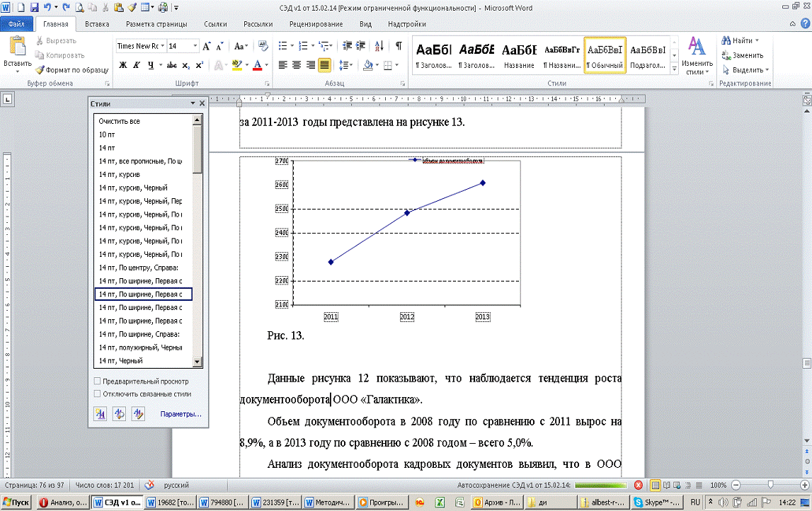Expand the font size dropdown
The width and height of the screenshot is (812, 511).
tap(194, 46)
